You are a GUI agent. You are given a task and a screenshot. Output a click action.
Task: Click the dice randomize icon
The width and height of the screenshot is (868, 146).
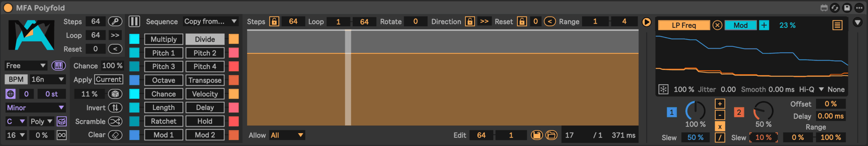[115, 94]
